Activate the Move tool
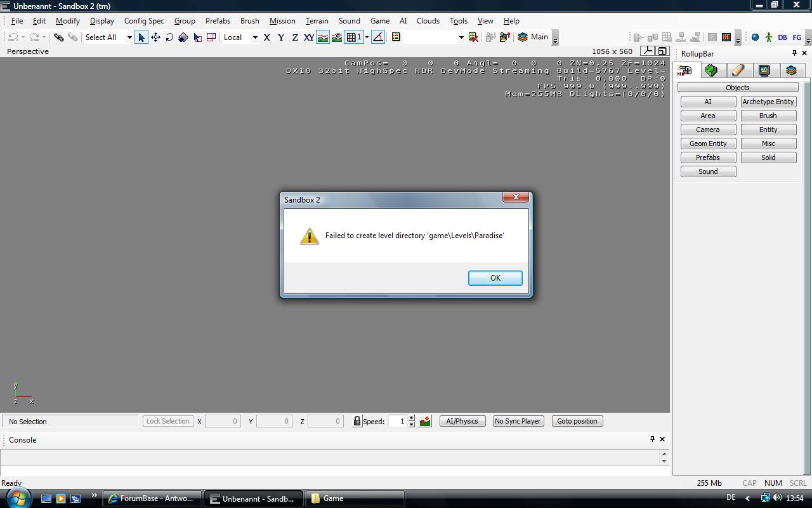Viewport: 812px width, 508px height. click(155, 37)
